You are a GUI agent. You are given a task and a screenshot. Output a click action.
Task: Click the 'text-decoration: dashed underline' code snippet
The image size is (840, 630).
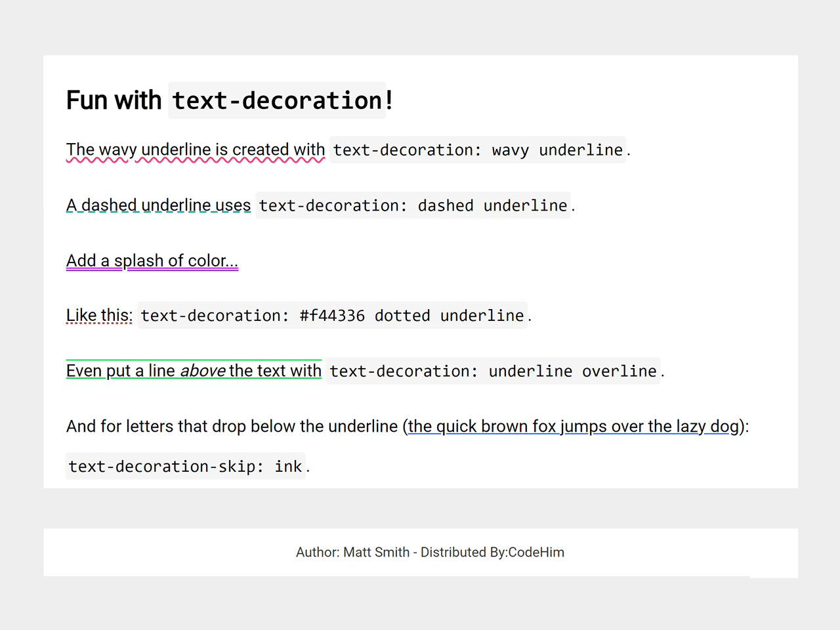click(412, 205)
